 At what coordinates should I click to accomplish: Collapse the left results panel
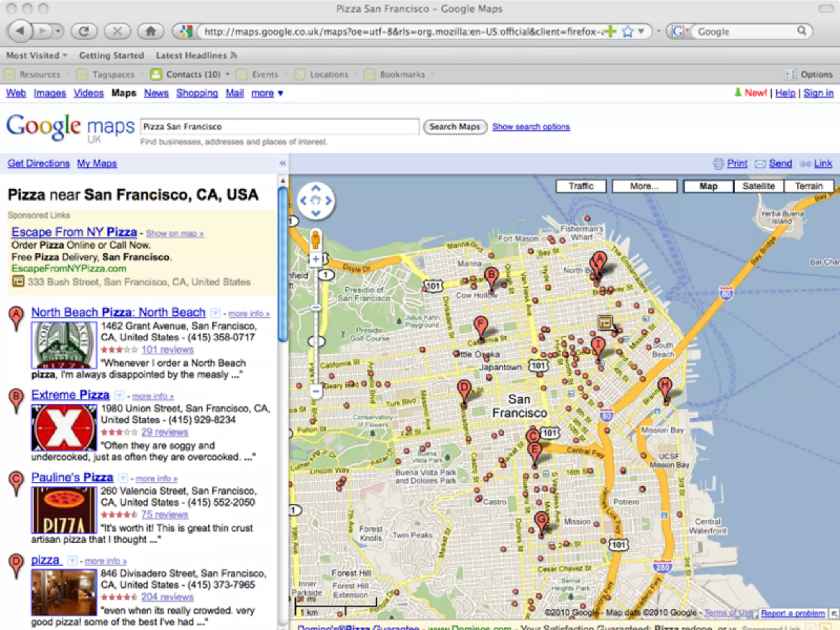[x=283, y=163]
